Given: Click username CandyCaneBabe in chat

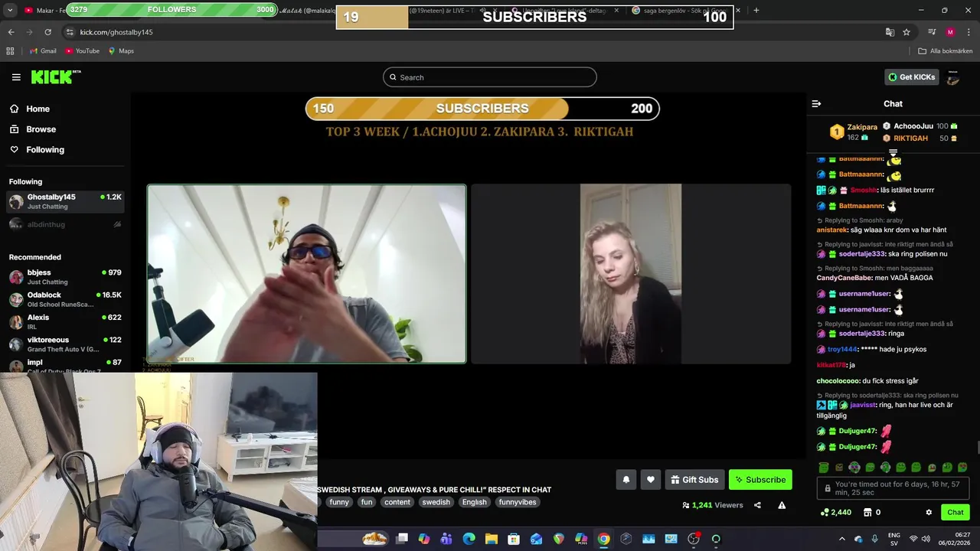Looking at the screenshot, I should pyautogui.click(x=844, y=278).
